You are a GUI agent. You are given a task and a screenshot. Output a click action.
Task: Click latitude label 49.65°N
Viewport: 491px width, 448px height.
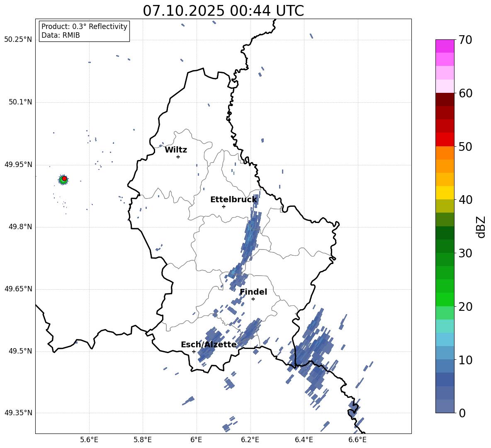coord(18,289)
